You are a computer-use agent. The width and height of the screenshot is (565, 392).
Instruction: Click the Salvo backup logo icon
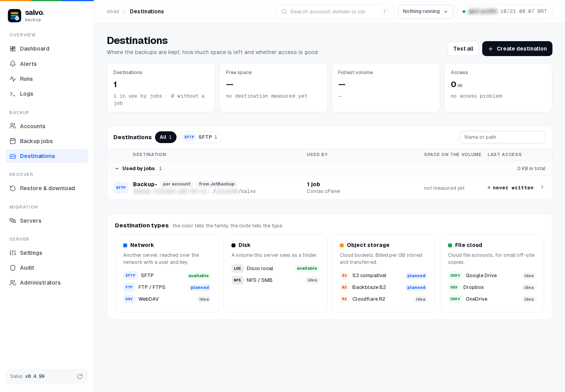(x=15, y=16)
